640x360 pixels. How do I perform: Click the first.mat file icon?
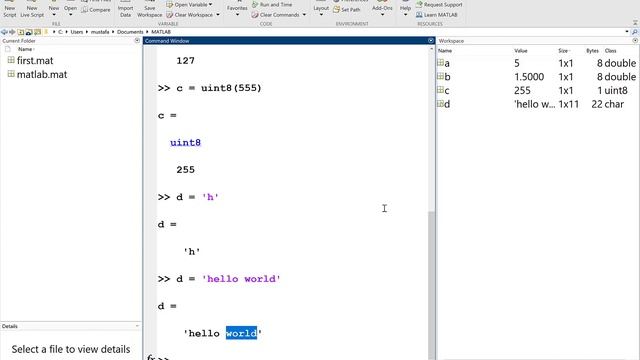coord(11,60)
